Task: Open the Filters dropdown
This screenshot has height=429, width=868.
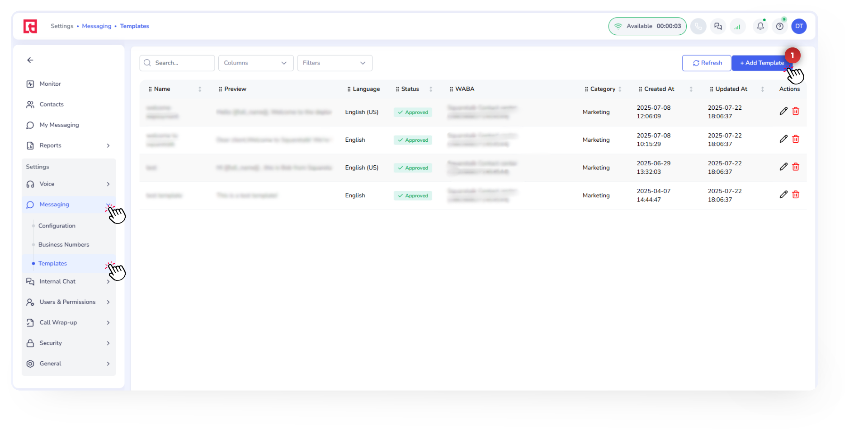Action: pyautogui.click(x=334, y=63)
